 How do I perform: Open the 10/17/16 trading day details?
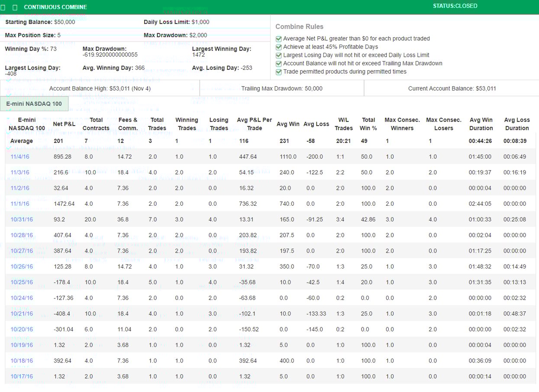[21, 376]
